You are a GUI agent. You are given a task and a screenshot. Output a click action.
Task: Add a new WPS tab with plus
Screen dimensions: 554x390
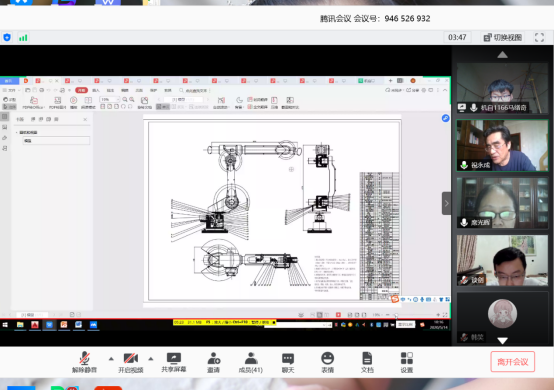coord(390,81)
